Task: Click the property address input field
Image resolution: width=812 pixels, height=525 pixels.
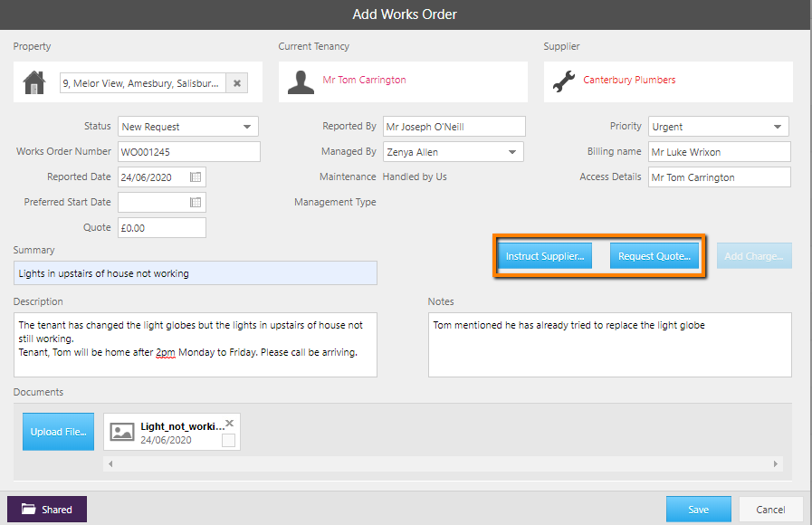Action: point(143,83)
